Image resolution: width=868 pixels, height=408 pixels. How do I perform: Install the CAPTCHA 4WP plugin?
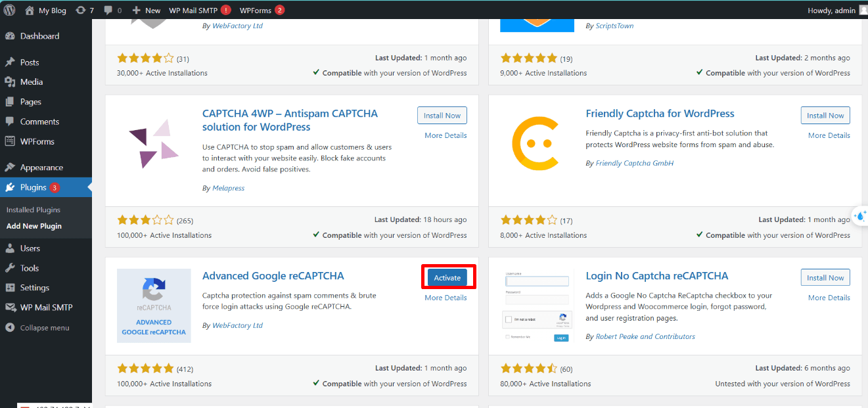coord(442,115)
